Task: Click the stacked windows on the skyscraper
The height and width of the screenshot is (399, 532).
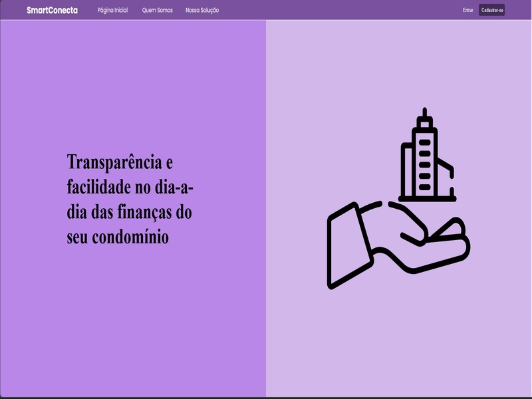Action: (424, 163)
